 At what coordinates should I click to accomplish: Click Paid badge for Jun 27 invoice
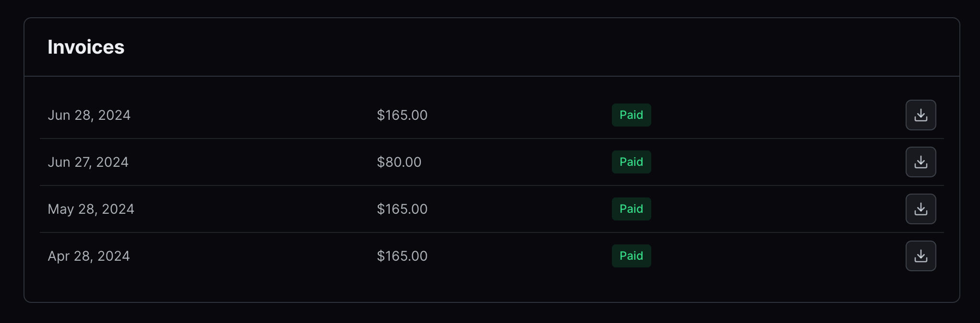pyautogui.click(x=631, y=162)
